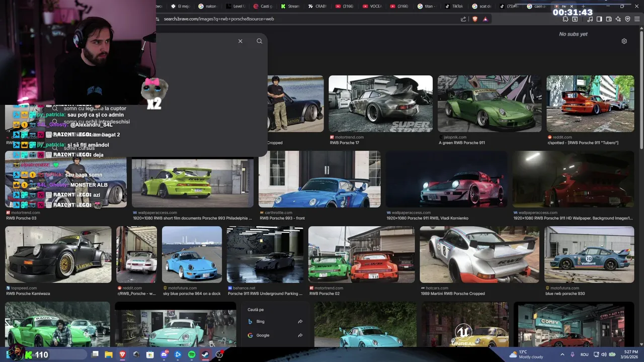Screen dimensions: 644x362
Task: Click the ROU language indicator
Action: point(585,354)
